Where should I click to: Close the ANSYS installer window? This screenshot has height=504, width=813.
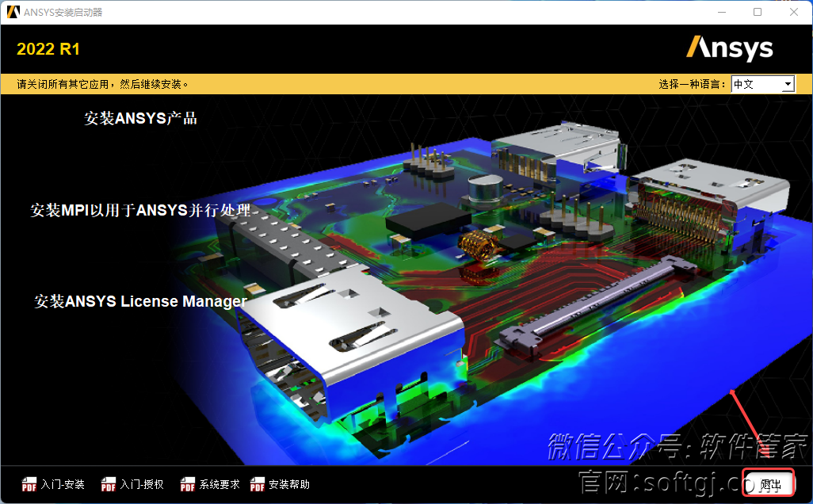click(x=794, y=12)
